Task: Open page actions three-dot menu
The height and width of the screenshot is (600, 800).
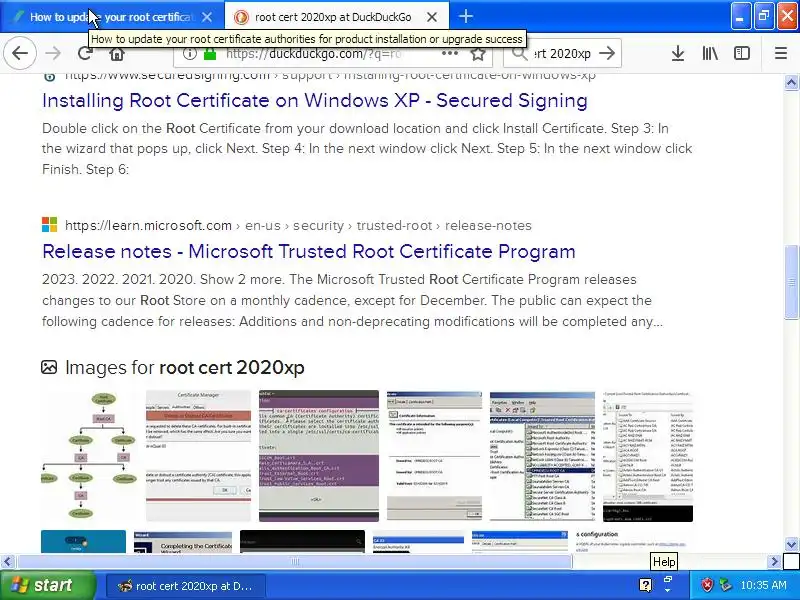Action: coord(449,53)
